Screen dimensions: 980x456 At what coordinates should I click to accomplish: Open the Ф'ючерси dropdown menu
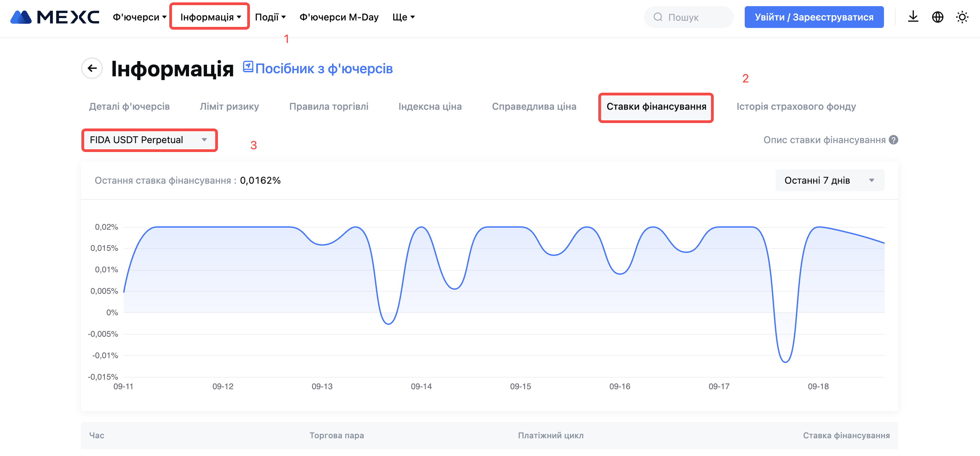coord(139,17)
